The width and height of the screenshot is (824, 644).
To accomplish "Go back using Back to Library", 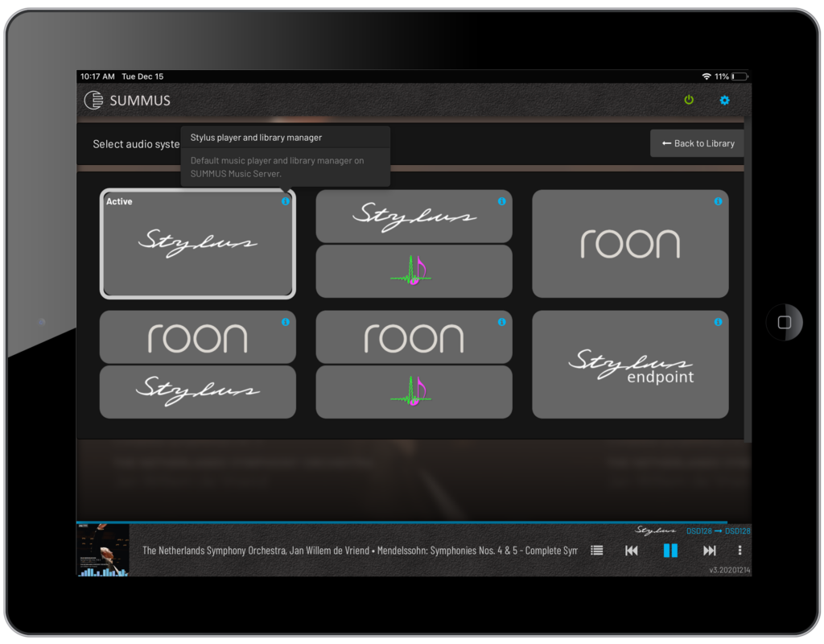I will click(x=698, y=143).
